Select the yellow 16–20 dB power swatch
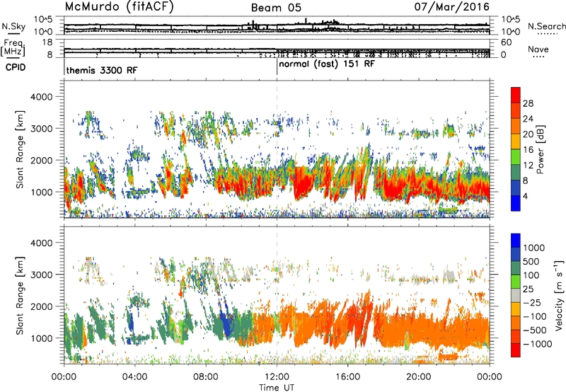566x392 pixels. click(516, 141)
